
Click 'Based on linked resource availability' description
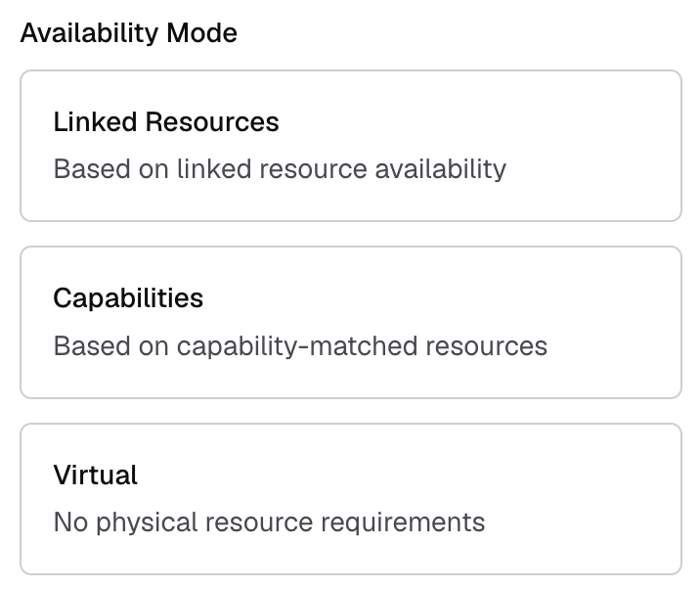pos(280,169)
